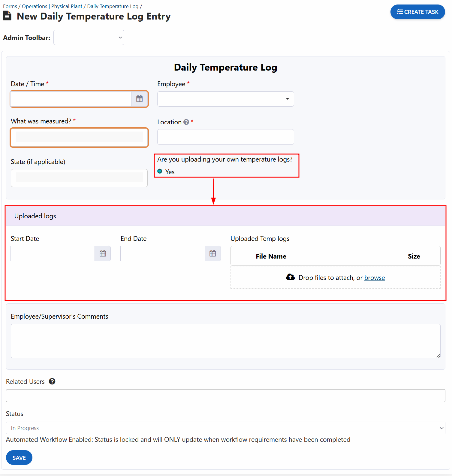Open the Date / Time calendar picker

point(139,99)
